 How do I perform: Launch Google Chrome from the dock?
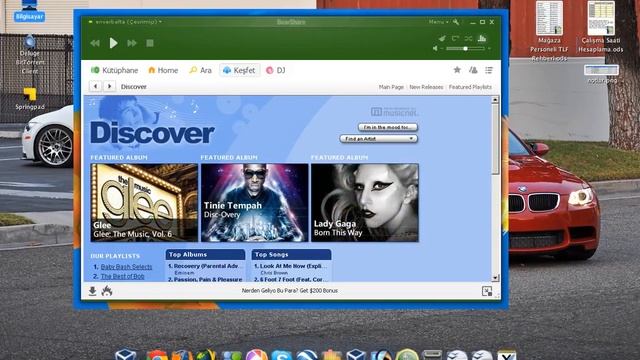click(157, 355)
